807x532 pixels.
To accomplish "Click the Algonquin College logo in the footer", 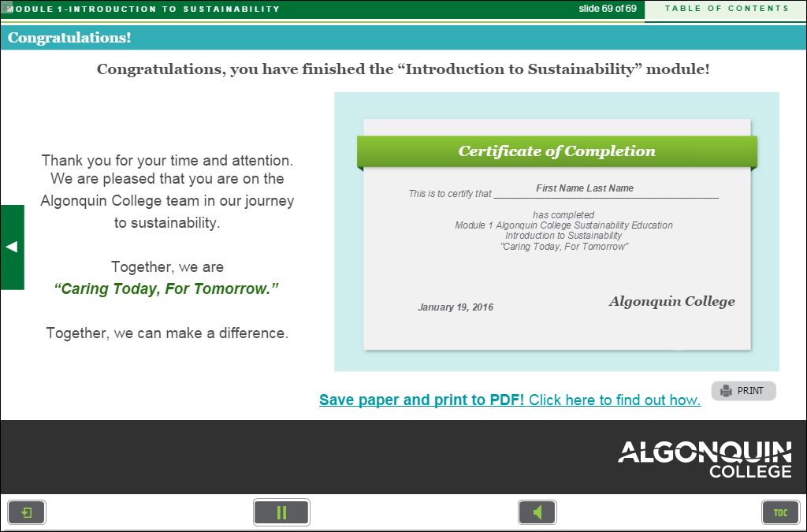I will pyautogui.click(x=705, y=459).
